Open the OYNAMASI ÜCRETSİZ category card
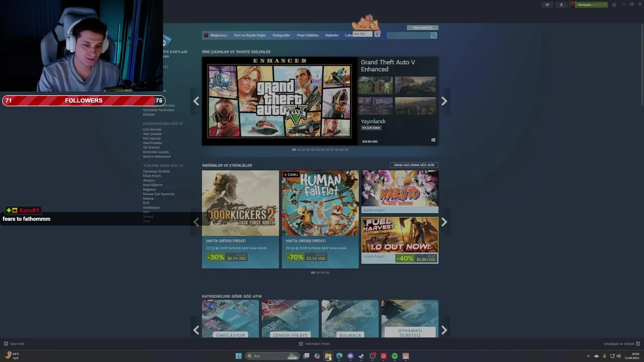 point(410,319)
